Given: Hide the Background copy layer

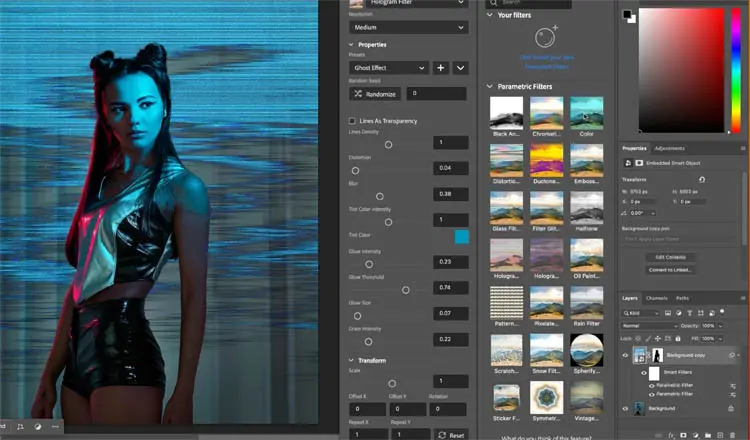Looking at the screenshot, I should click(x=626, y=355).
